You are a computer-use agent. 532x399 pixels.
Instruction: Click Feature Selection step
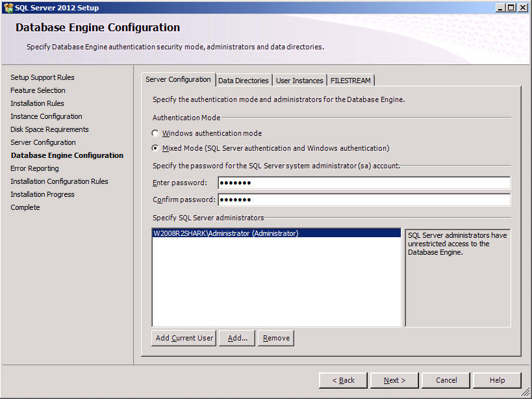[x=38, y=90]
